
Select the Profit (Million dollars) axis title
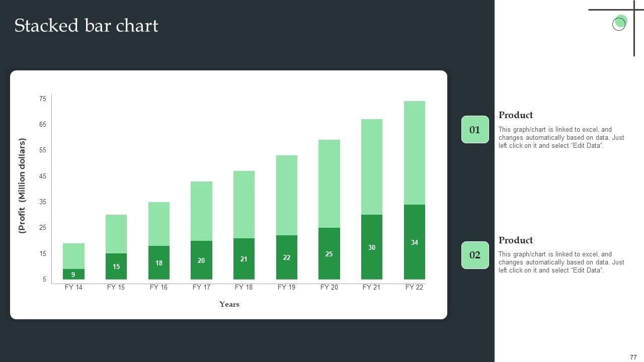tap(22, 185)
